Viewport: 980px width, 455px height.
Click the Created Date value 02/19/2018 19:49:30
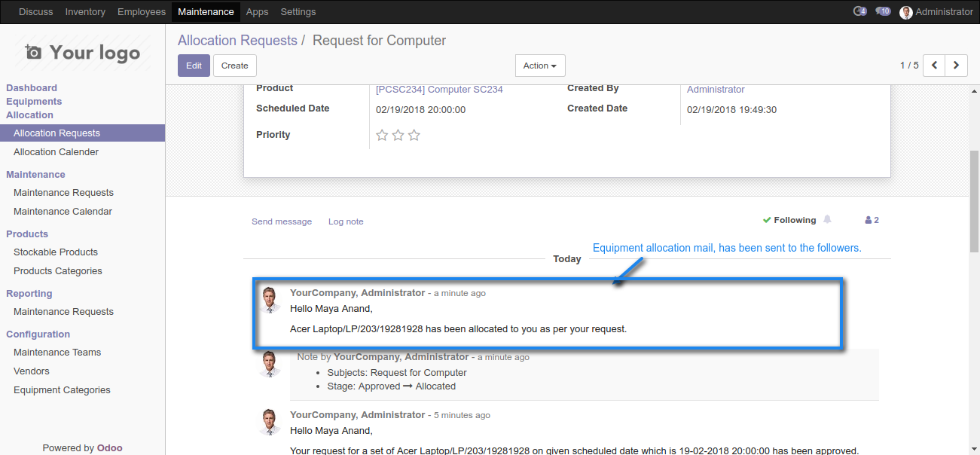coord(731,110)
